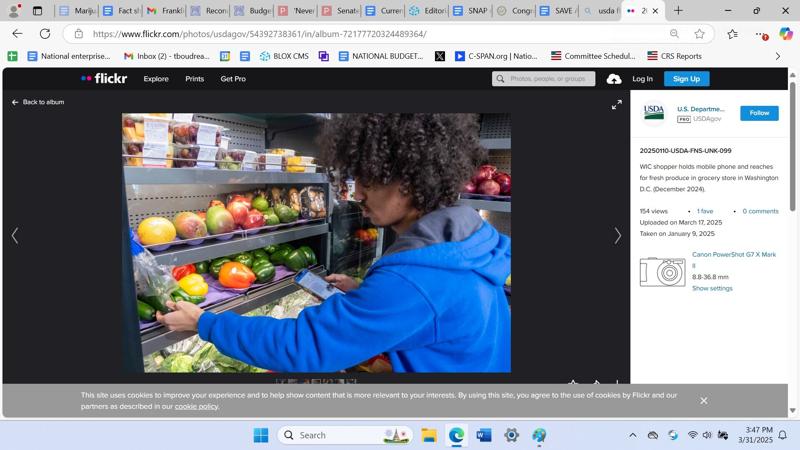
Task: Add this page to browser favorites
Action: pyautogui.click(x=699, y=34)
